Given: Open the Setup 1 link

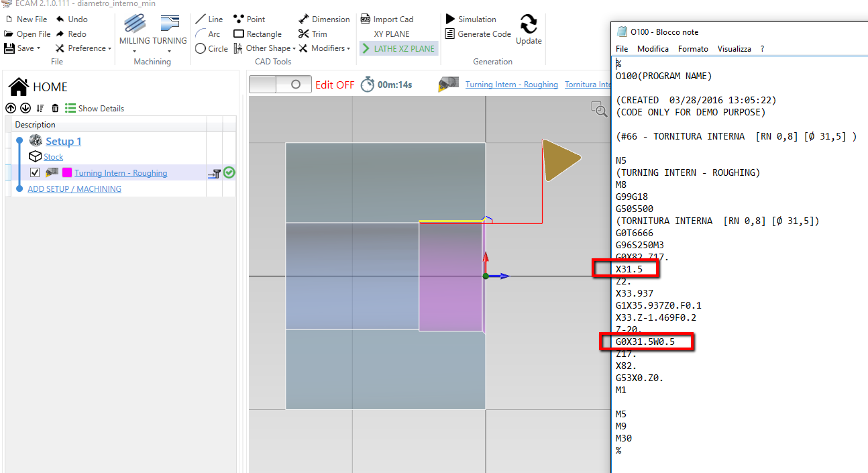Looking at the screenshot, I should [x=63, y=141].
